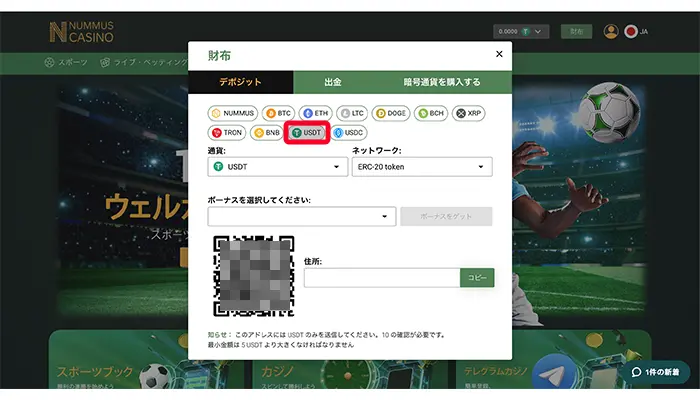The width and height of the screenshot is (700, 400).
Task: Click the deposit address input field
Action: pos(381,278)
